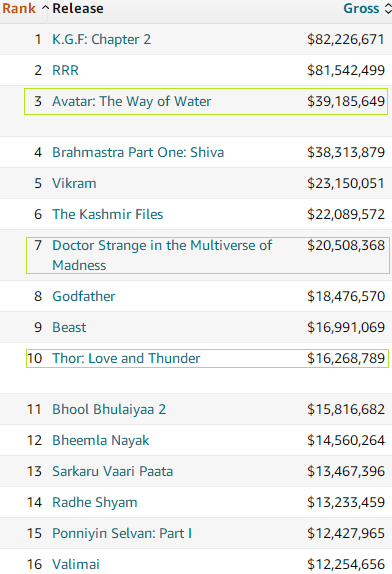This screenshot has width=392, height=574.
Task: Click the Valimai release link
Action: click(x=76, y=564)
